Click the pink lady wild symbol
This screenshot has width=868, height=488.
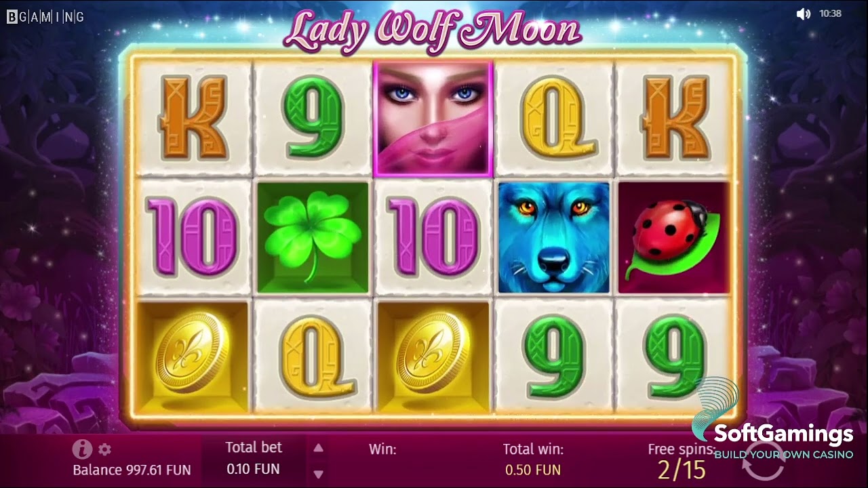point(433,119)
